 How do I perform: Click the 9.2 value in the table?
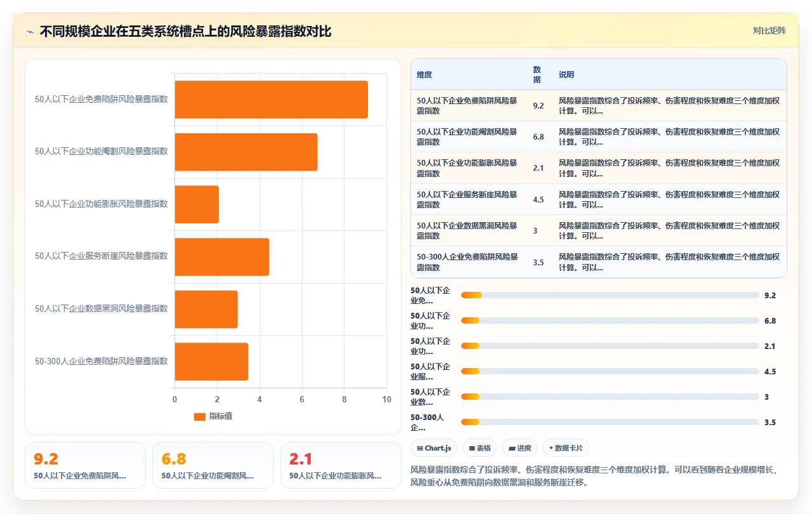(x=539, y=105)
